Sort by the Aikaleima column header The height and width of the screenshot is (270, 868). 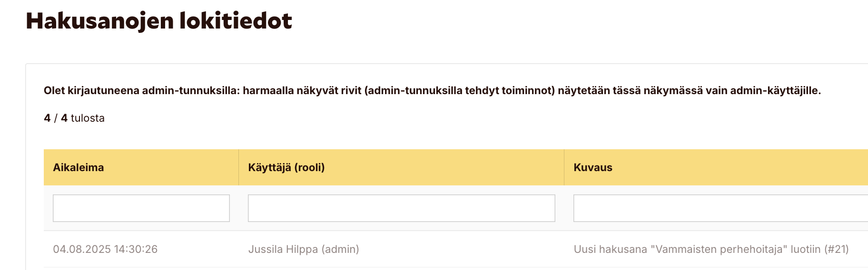tap(79, 167)
